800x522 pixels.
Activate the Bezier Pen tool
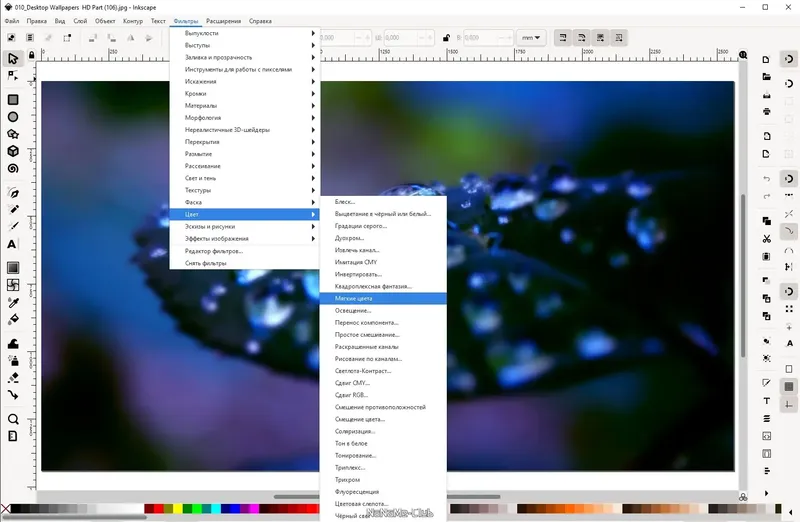pos(13,193)
